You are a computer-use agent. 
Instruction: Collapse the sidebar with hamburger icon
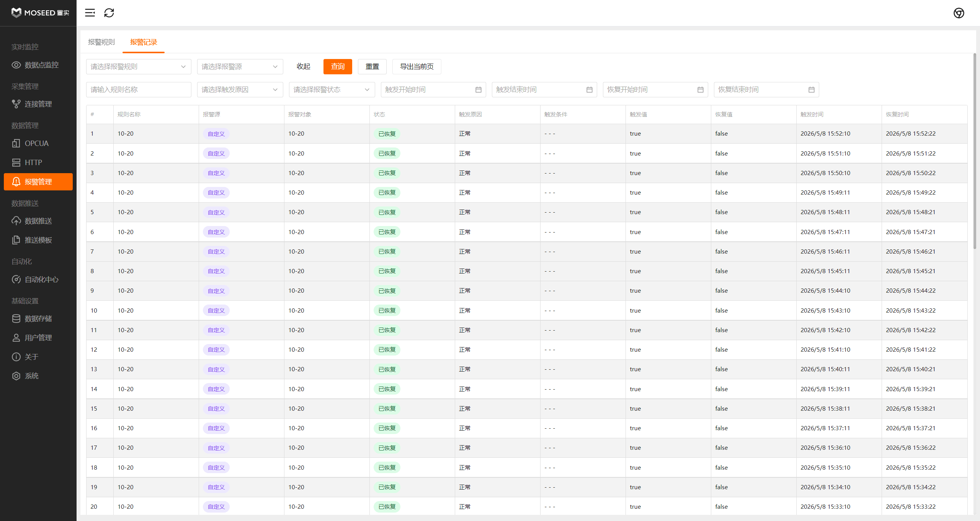(x=90, y=13)
